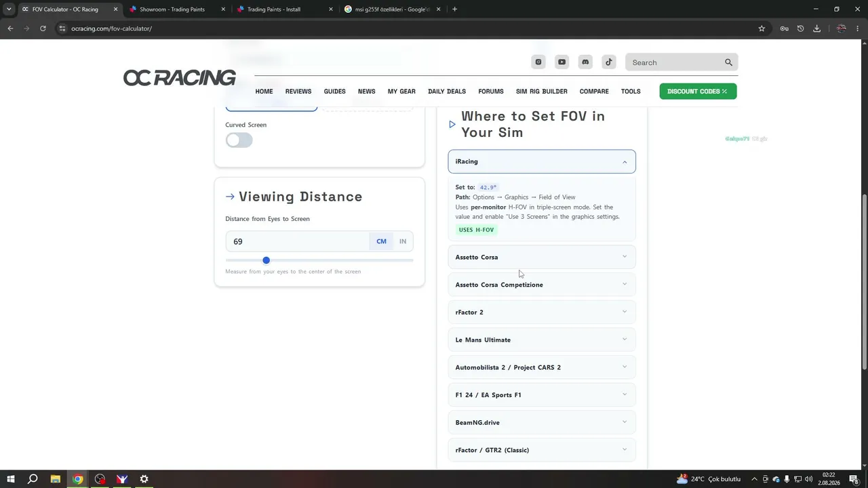Expand the Assetto Corsa Competizione section
This screenshot has width=868, height=488.
pyautogui.click(x=542, y=285)
